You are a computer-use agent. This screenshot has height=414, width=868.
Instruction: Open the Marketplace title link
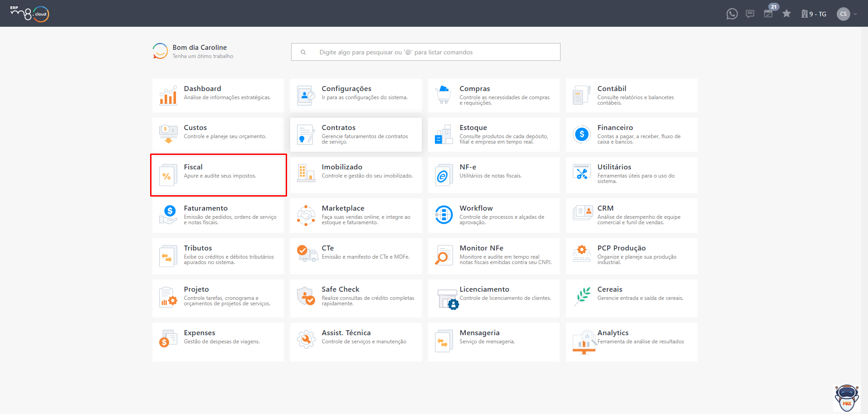click(x=343, y=208)
